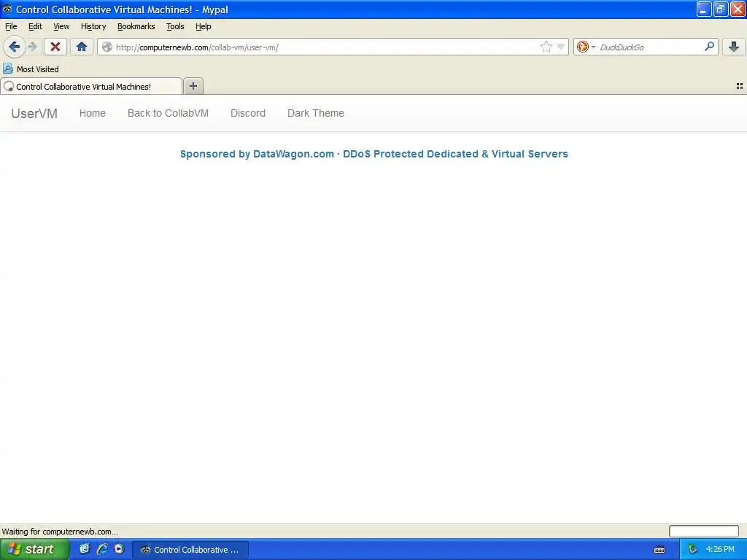The width and height of the screenshot is (747, 560).
Task: Select the Control Collaborative taskbar button
Action: 190,550
